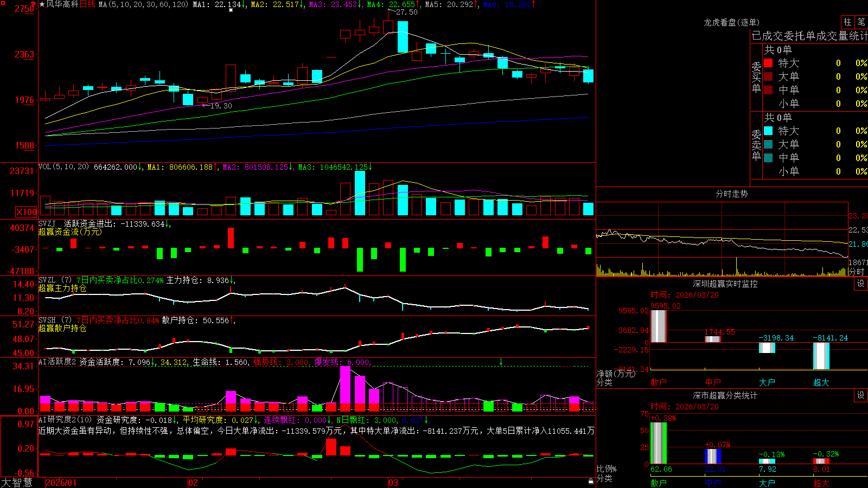Click the tall cyan candlestick at price peak
The height and width of the screenshot is (488, 868).
click(403, 37)
